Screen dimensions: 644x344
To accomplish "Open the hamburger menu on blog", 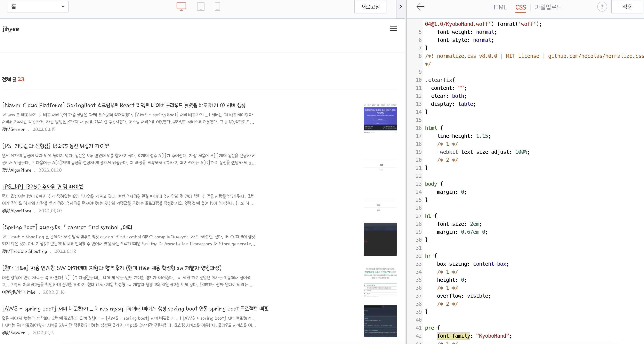I will coord(393,28).
